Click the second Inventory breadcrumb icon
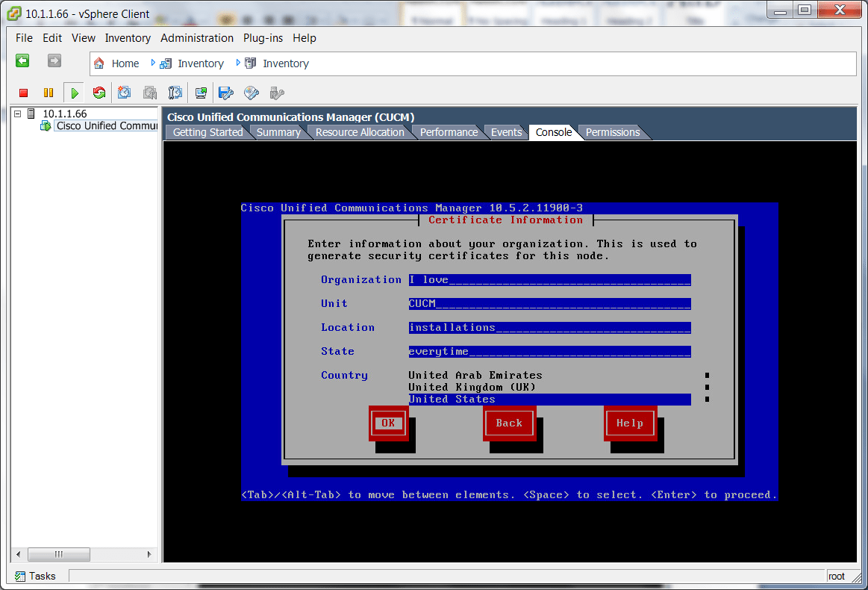The image size is (868, 590). point(251,63)
